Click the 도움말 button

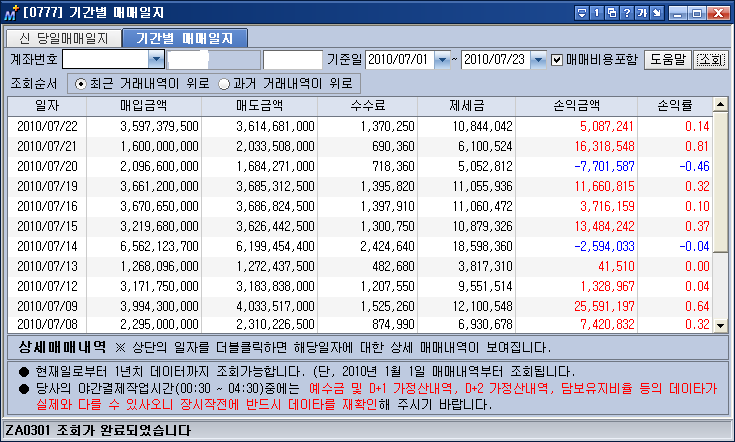click(x=668, y=60)
